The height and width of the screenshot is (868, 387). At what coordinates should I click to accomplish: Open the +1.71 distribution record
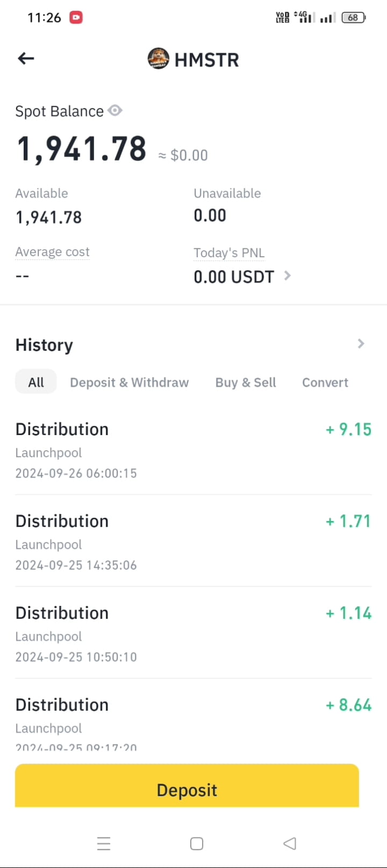point(193,542)
